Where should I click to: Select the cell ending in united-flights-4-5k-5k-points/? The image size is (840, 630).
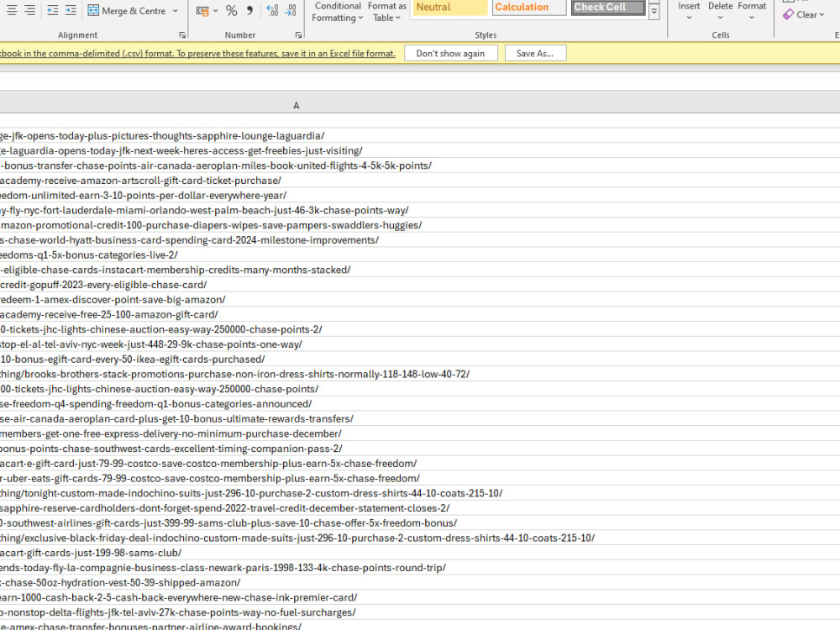coord(420,165)
